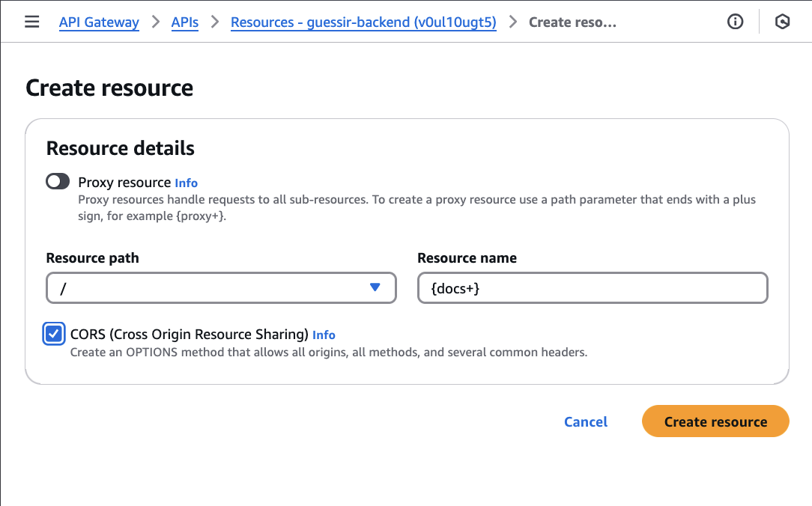Screen dimensions: 812x506
Task: Click the truncated "Create reso..." breadcrumb
Action: tap(572, 22)
